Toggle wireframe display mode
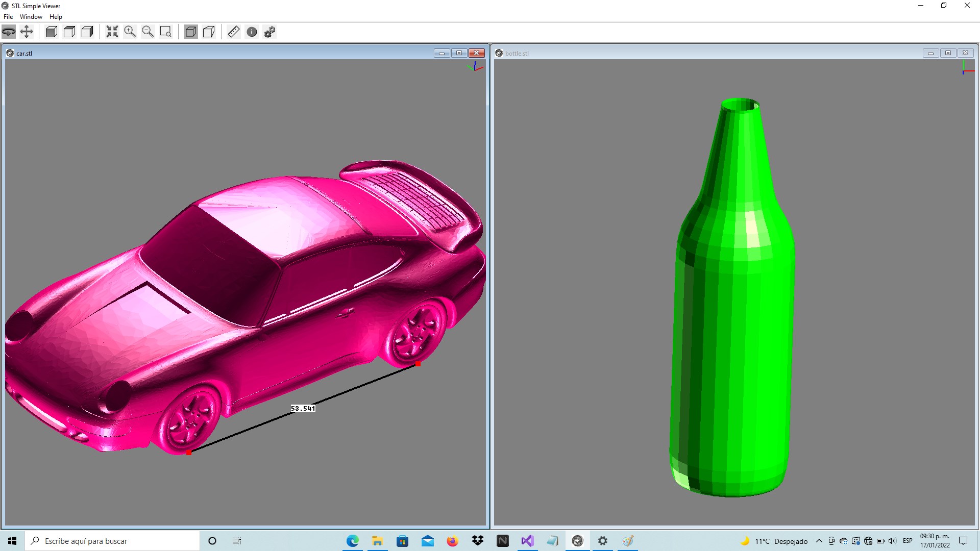This screenshot has height=551, width=980. click(209, 32)
